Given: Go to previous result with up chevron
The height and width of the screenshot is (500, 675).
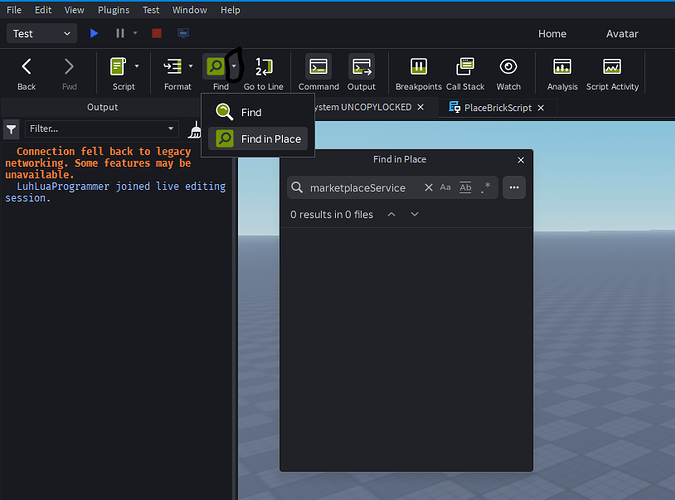Looking at the screenshot, I should tap(391, 214).
